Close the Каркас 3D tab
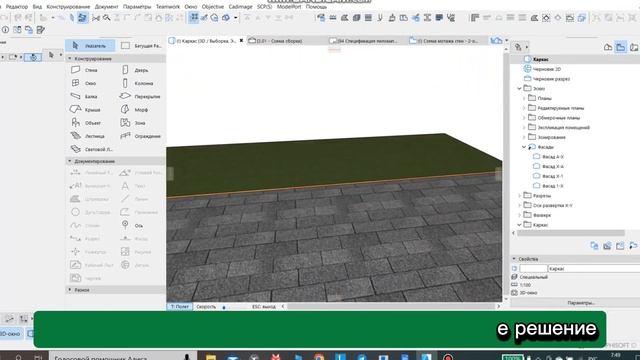640x360 pixels. 241,41
